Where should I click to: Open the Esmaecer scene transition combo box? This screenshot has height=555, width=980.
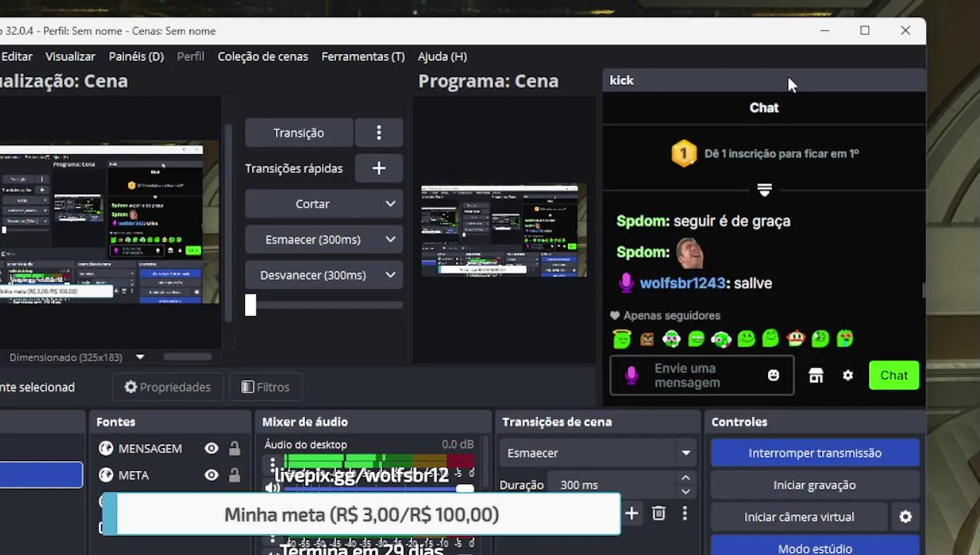[x=599, y=453]
